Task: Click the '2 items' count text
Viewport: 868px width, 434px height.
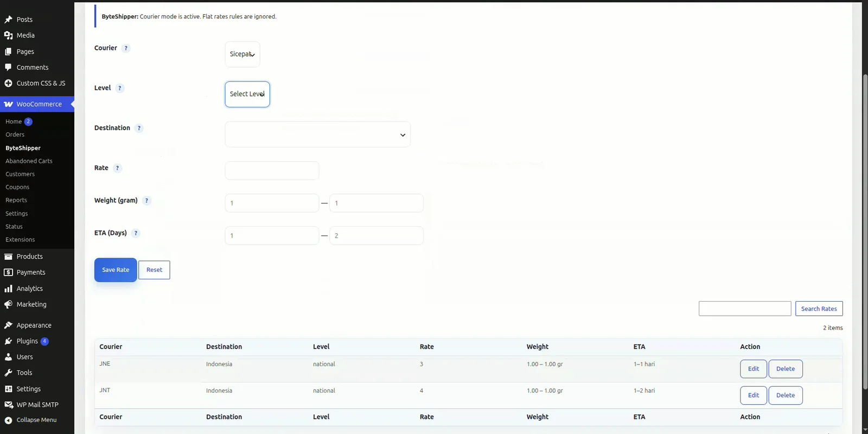Action: tap(833, 328)
